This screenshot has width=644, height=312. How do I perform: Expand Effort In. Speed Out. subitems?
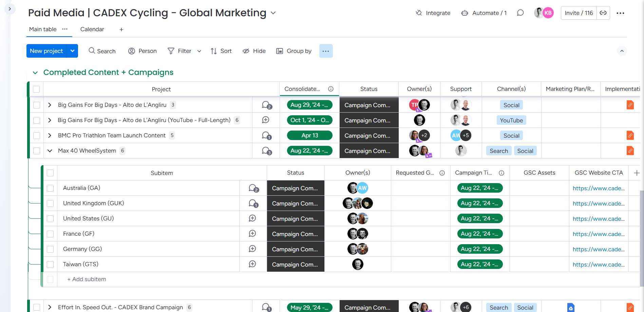(x=50, y=307)
